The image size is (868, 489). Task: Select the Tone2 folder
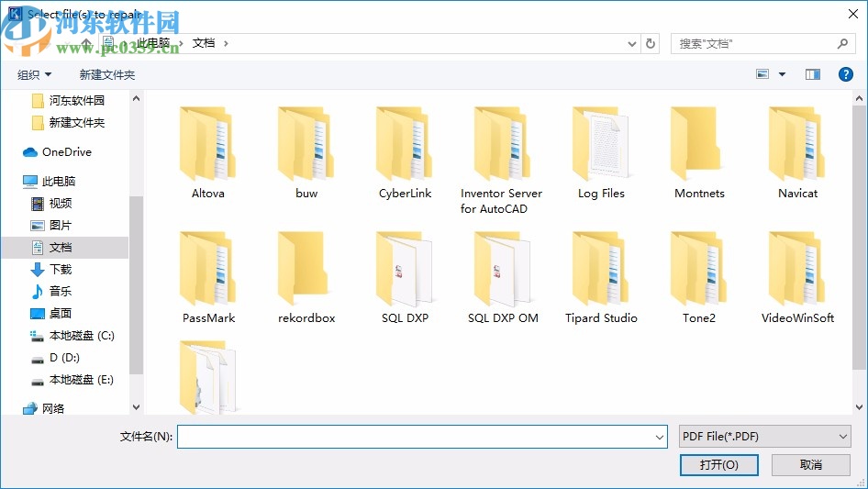click(699, 278)
